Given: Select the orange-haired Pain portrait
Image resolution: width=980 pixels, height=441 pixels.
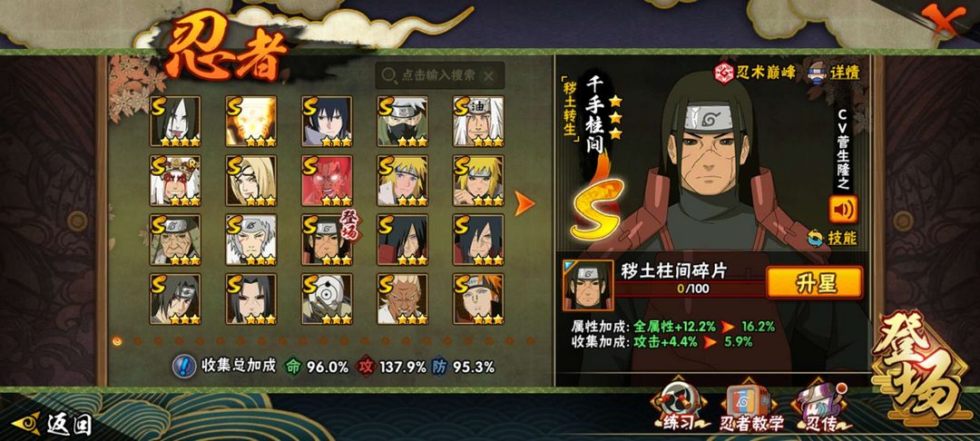Looking at the screenshot, I should click(x=478, y=299).
